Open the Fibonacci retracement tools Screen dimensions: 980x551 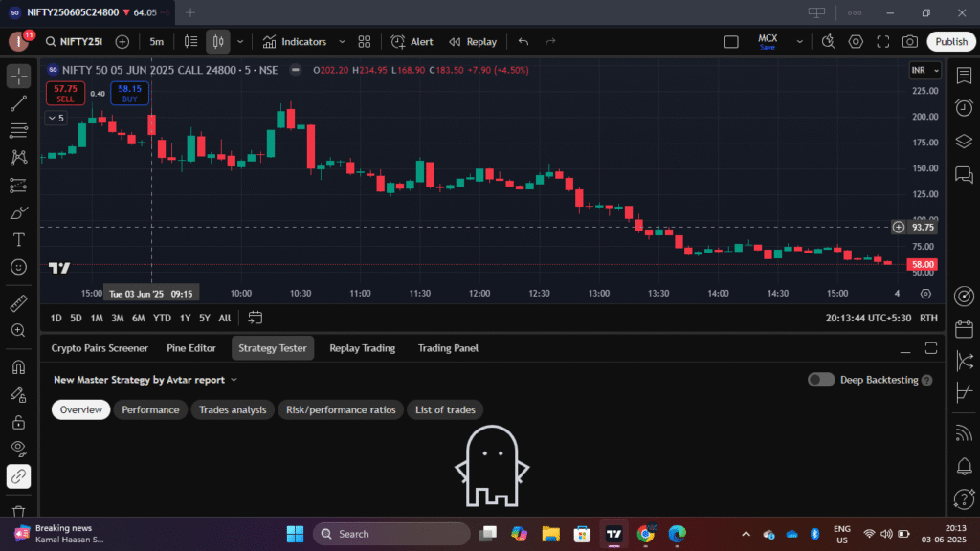(x=19, y=130)
